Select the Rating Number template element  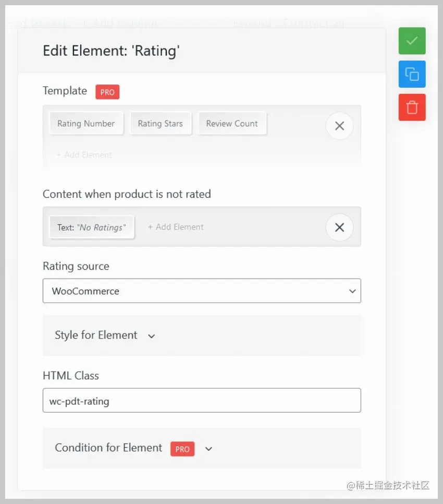click(x=86, y=123)
